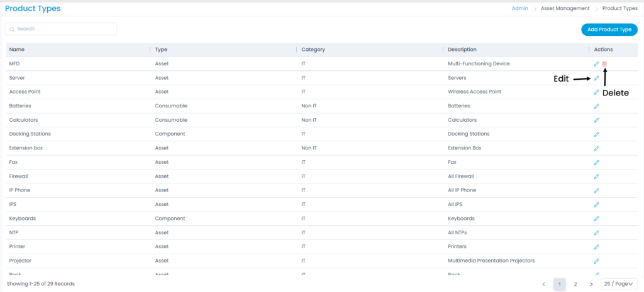The image size is (644, 292).
Task: Edit the Server row
Action: coord(596,78)
